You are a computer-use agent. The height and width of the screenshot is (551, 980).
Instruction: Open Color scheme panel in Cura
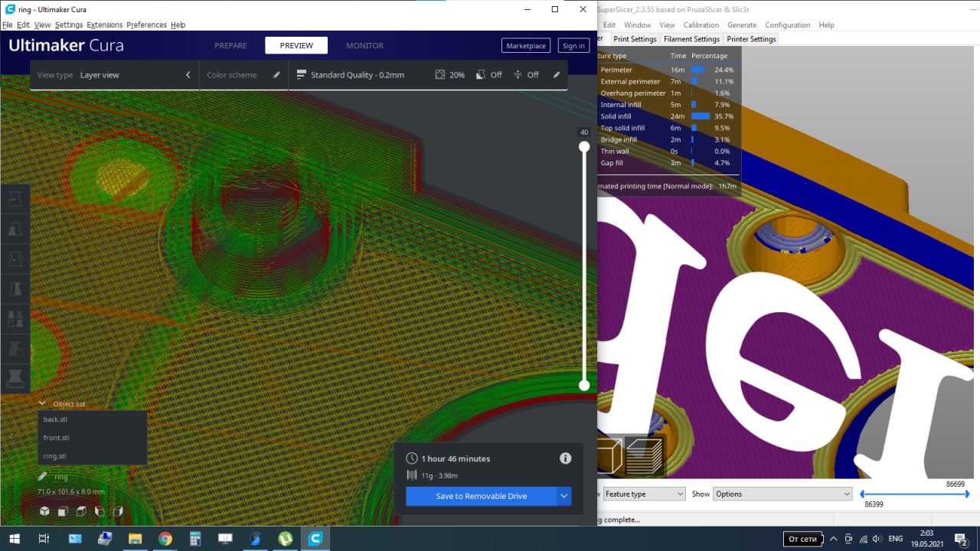[x=243, y=75]
